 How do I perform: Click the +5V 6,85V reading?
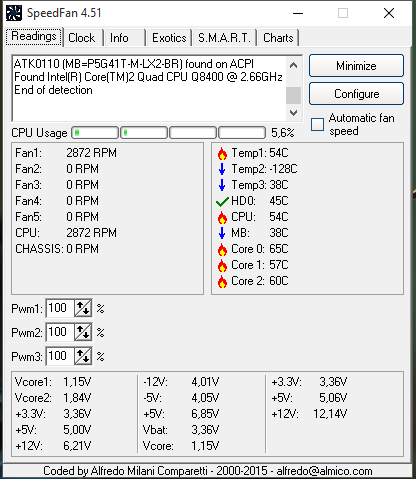click(181, 414)
